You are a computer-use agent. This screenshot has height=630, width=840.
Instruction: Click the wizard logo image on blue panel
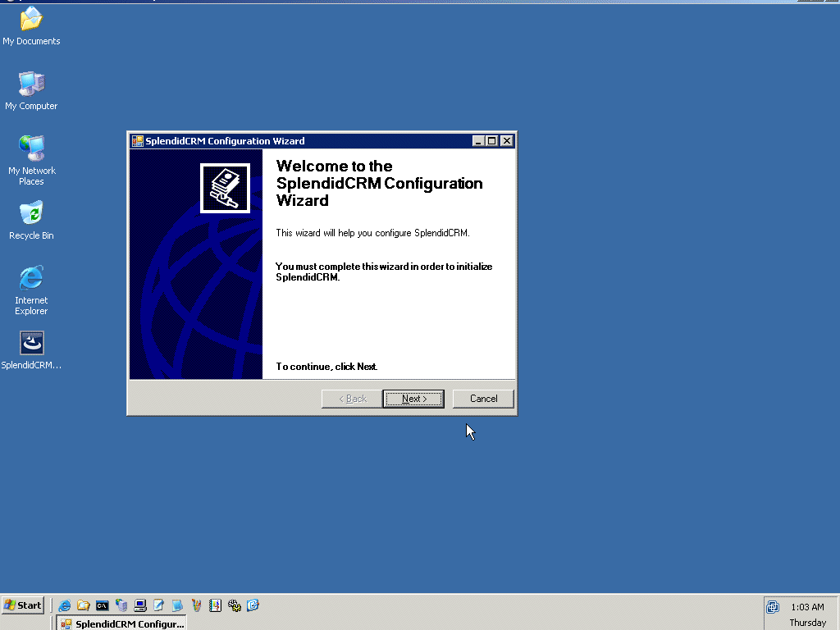[x=225, y=188]
